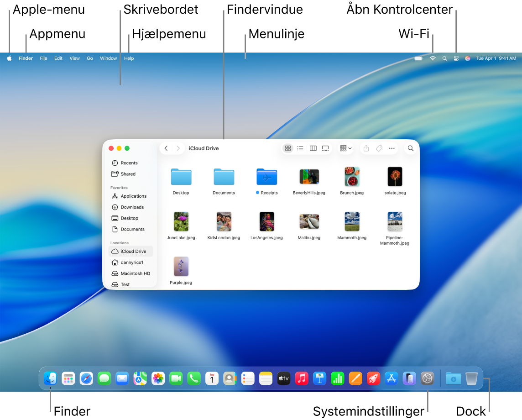Click the Finder icon in the Dock
522x420 pixels.
click(50, 378)
